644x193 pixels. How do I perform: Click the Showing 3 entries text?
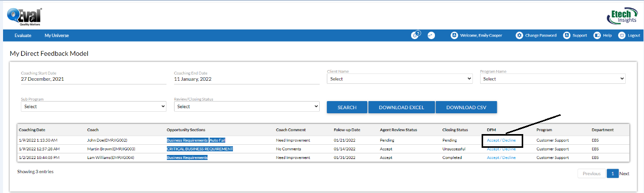[x=35, y=172]
